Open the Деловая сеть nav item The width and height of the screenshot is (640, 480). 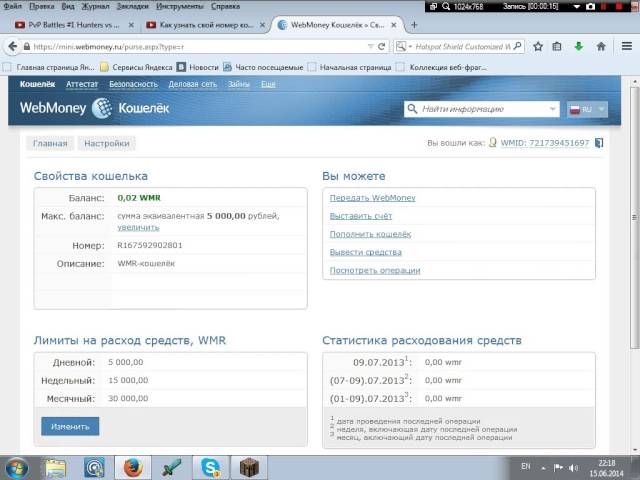(x=193, y=84)
